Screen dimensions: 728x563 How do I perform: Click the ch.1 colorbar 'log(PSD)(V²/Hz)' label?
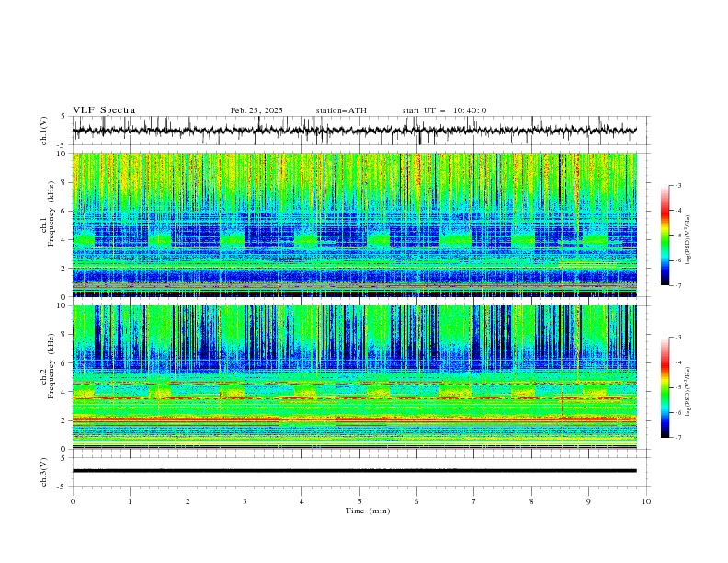[688, 240]
